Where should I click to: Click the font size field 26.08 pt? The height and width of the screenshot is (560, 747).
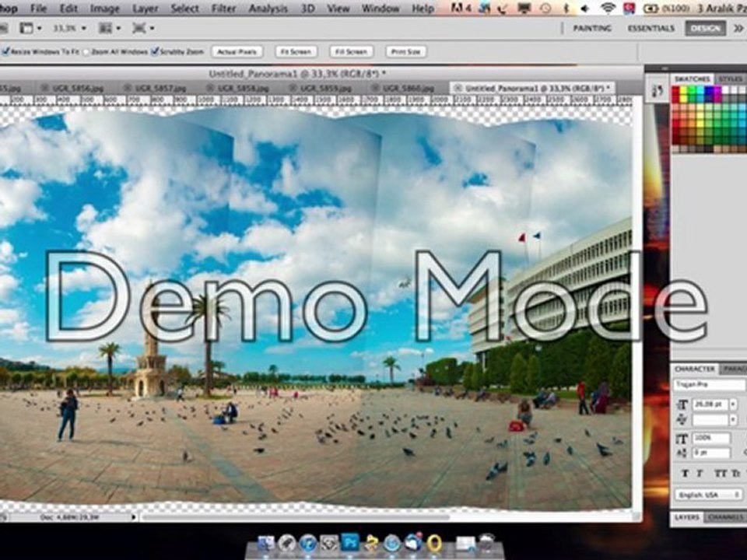click(x=710, y=404)
